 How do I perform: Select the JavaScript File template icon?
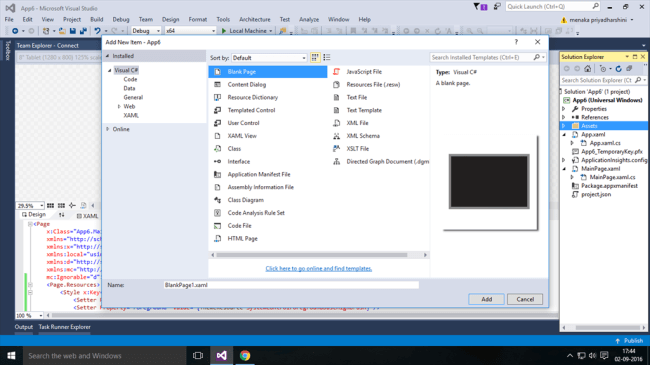[x=336, y=72]
